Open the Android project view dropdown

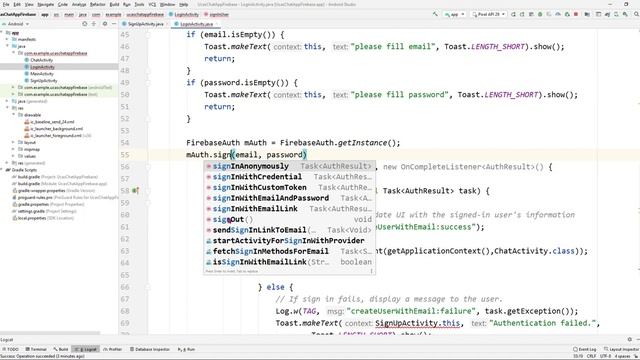click(16, 24)
